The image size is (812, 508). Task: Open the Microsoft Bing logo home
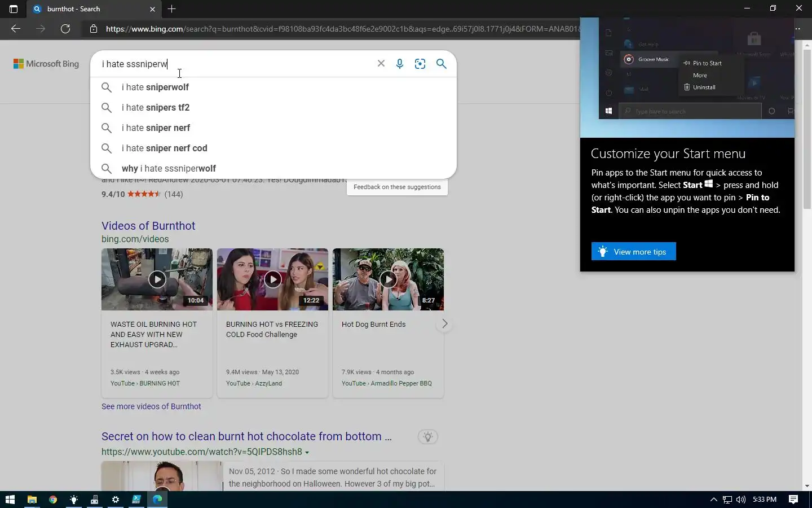tap(46, 64)
